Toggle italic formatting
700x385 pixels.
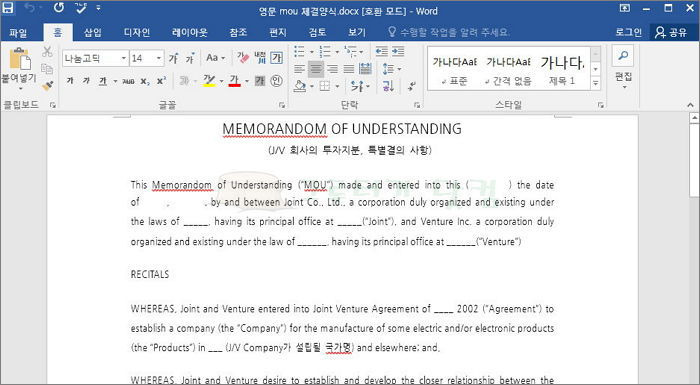pos(86,80)
